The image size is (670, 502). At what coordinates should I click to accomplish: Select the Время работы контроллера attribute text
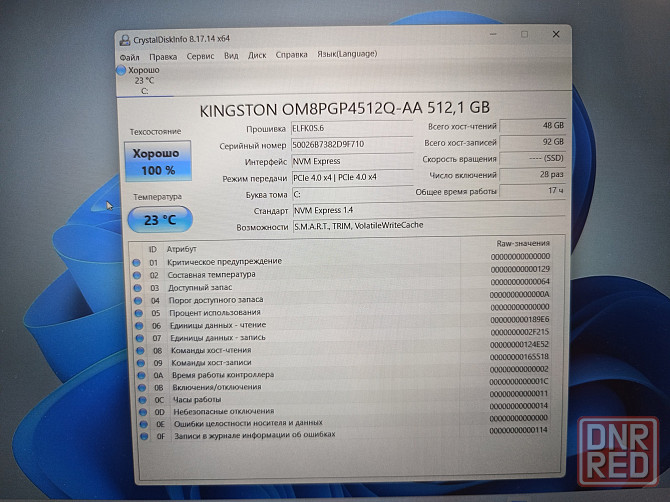223,375
